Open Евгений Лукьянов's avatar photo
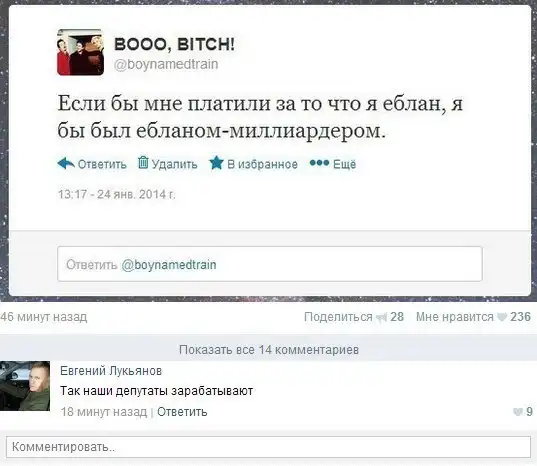This screenshot has height=466, width=537. click(x=25, y=386)
